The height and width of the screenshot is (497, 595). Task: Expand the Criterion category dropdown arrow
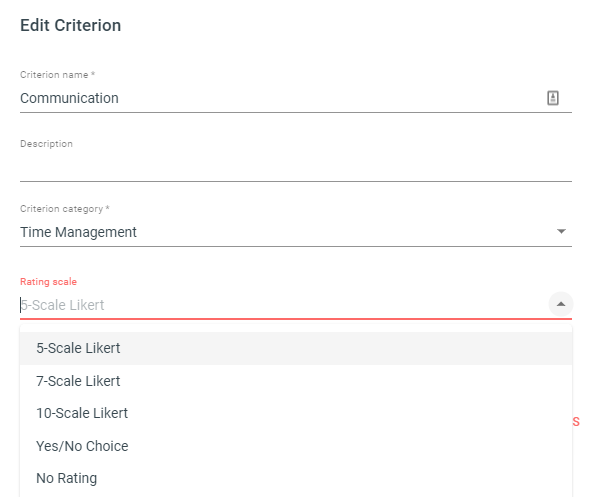coord(561,231)
